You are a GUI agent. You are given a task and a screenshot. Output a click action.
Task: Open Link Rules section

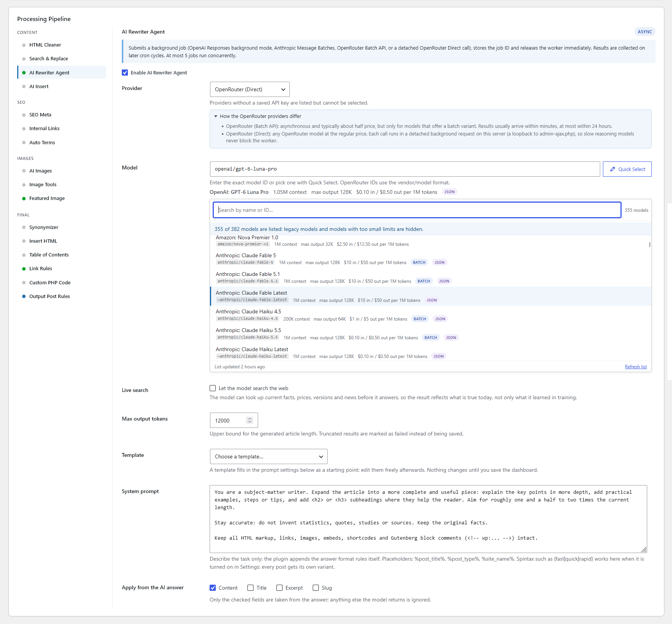(x=61, y=268)
